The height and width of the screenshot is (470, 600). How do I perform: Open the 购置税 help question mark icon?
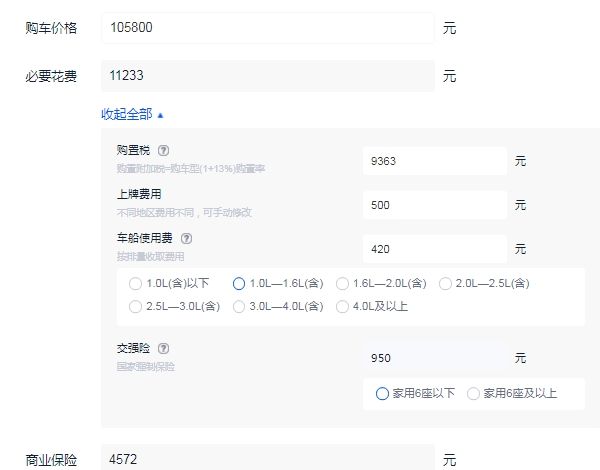[x=163, y=150]
